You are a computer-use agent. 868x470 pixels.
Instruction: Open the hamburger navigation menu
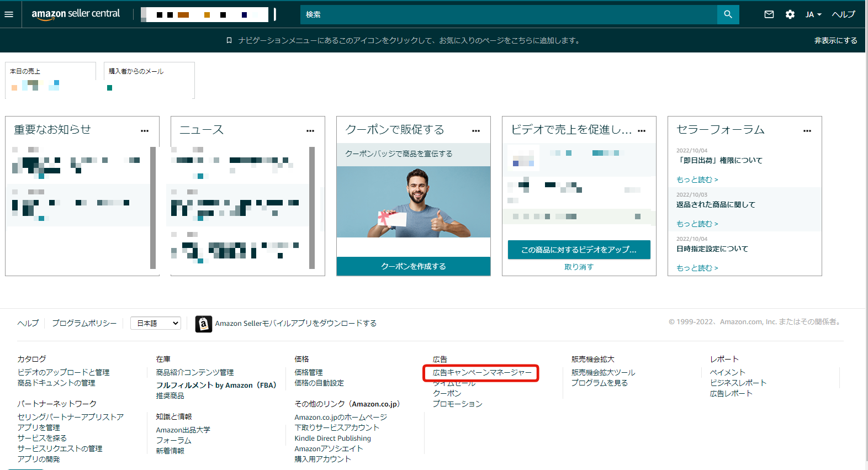coord(9,14)
